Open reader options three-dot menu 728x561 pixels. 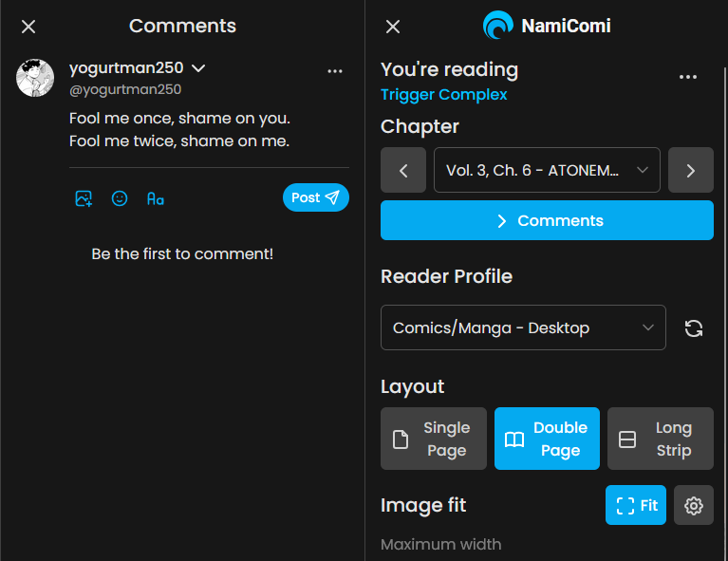(x=688, y=78)
